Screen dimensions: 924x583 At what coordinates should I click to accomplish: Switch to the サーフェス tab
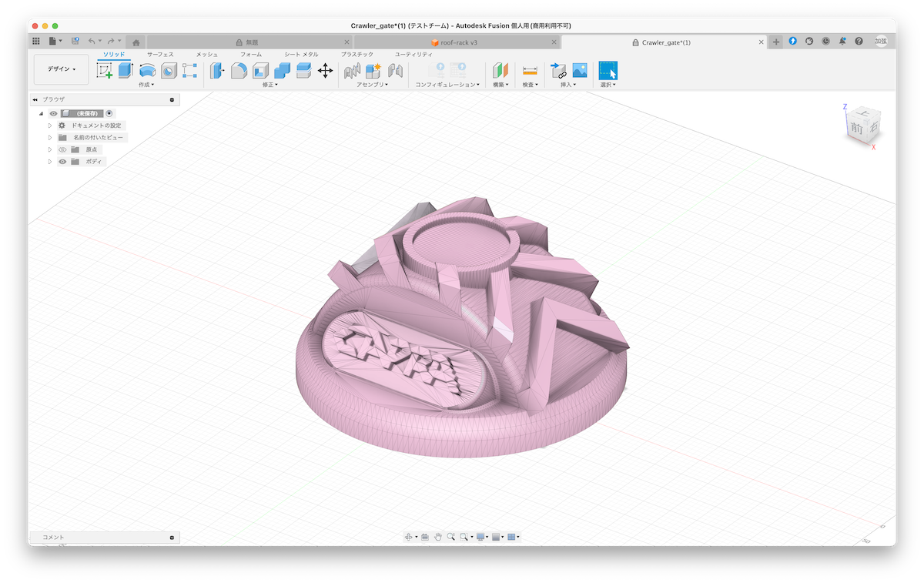tap(160, 55)
